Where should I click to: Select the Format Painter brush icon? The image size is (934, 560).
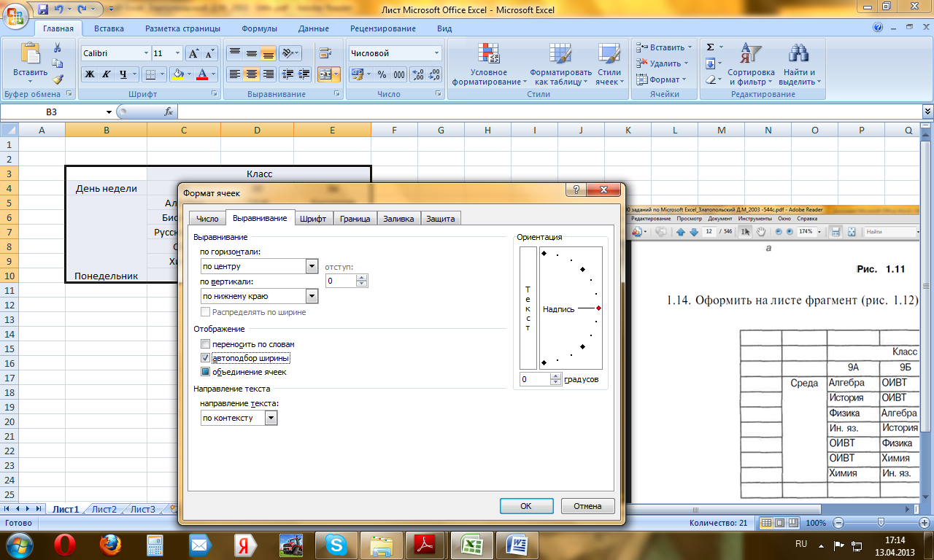[x=58, y=79]
